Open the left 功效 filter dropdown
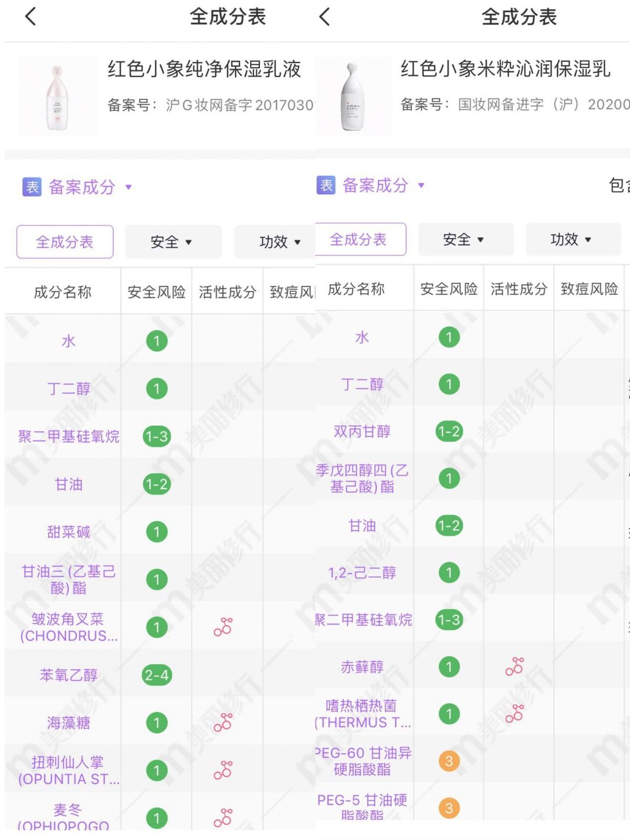 [x=275, y=242]
